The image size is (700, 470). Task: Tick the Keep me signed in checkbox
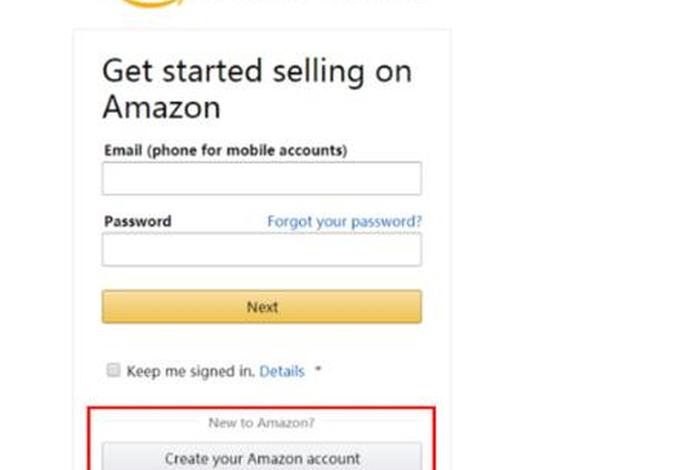(113, 370)
